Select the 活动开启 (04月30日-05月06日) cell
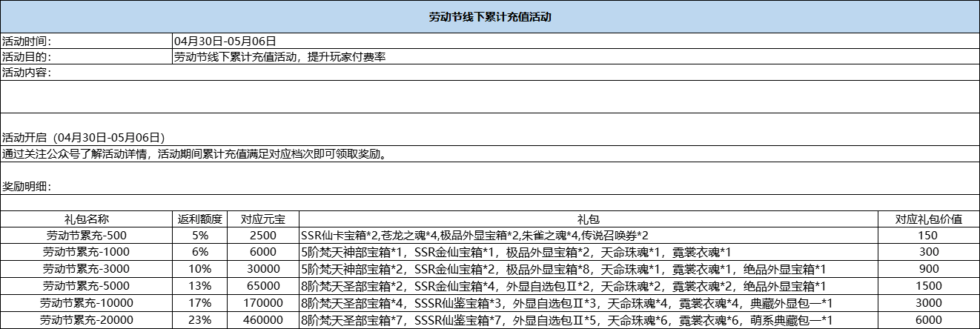980x329 pixels. coord(83,138)
